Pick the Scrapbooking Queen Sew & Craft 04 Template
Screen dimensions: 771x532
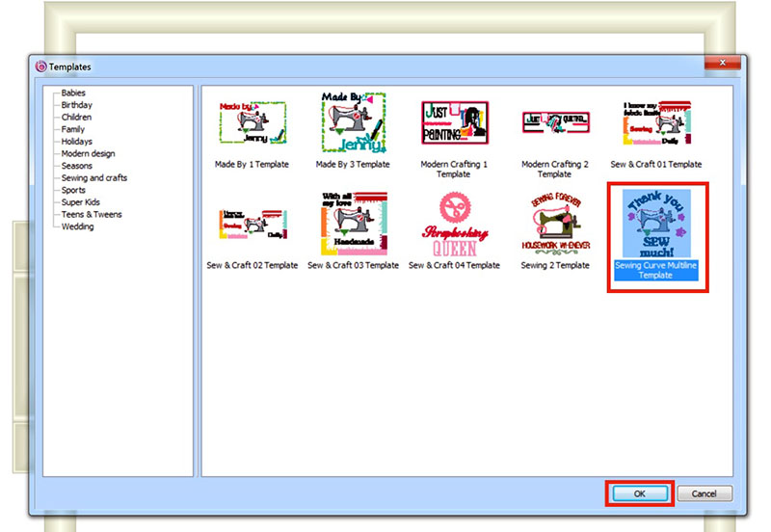click(x=454, y=225)
